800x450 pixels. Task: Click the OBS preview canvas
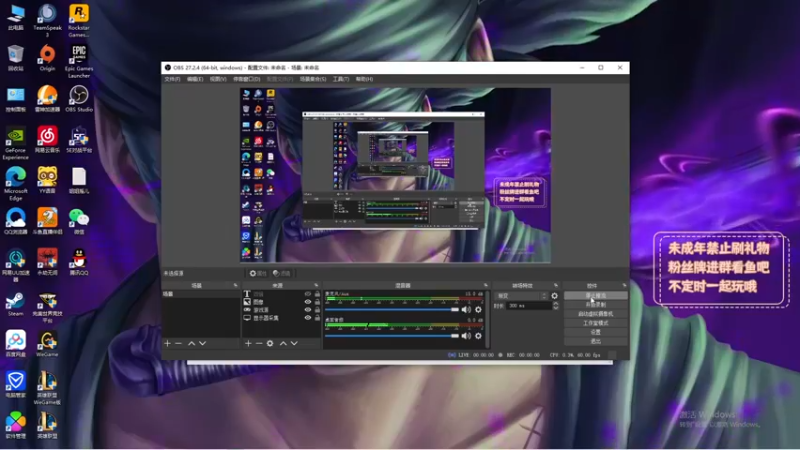(395, 176)
